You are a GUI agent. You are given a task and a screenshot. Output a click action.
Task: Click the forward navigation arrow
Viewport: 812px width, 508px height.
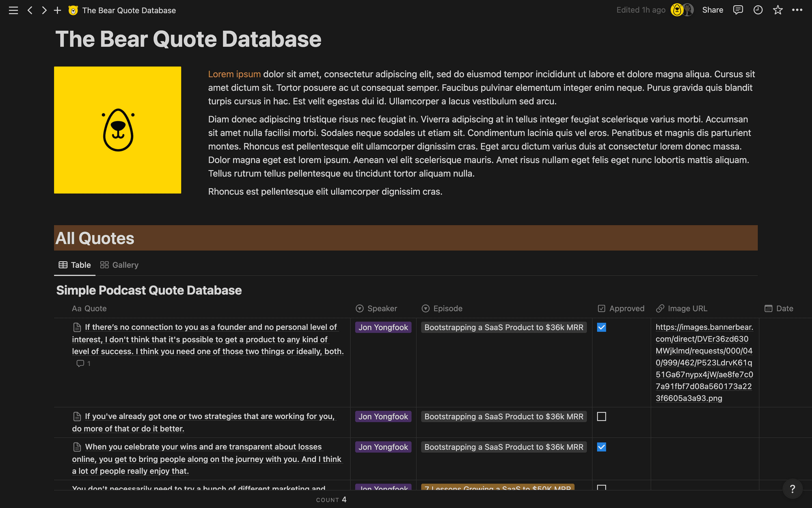tap(44, 10)
